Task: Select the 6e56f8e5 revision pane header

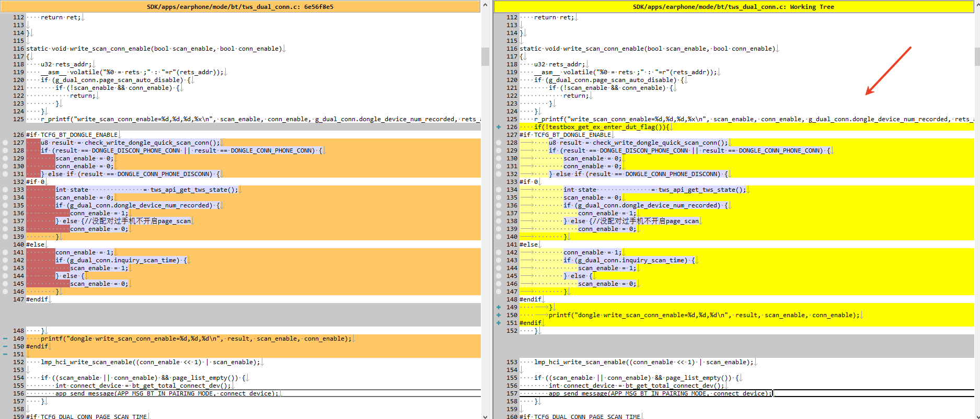Action: pos(240,7)
